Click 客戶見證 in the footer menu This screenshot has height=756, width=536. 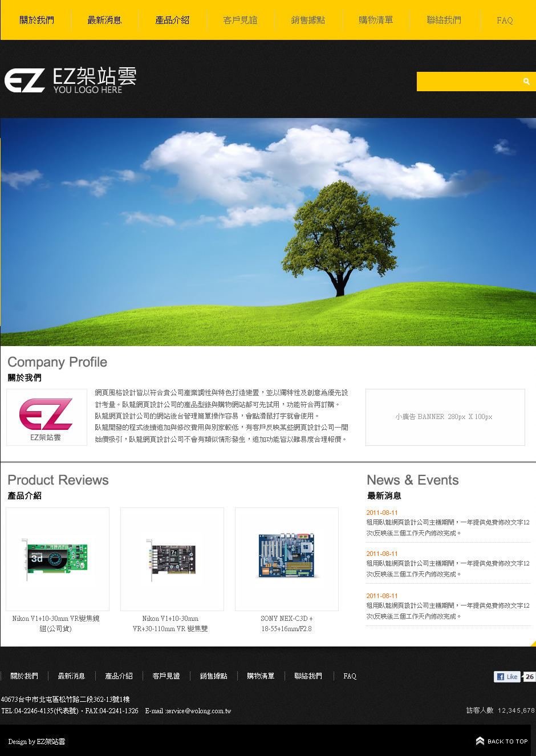[166, 676]
